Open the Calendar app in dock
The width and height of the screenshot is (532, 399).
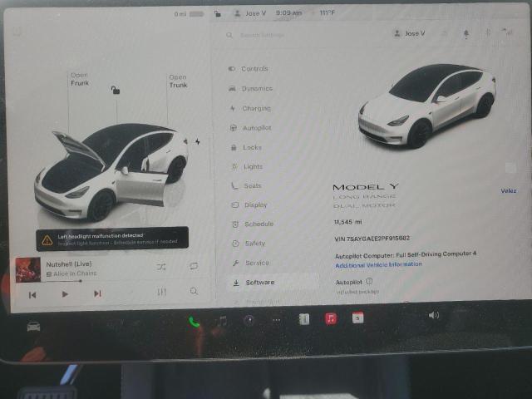pyautogui.click(x=358, y=318)
